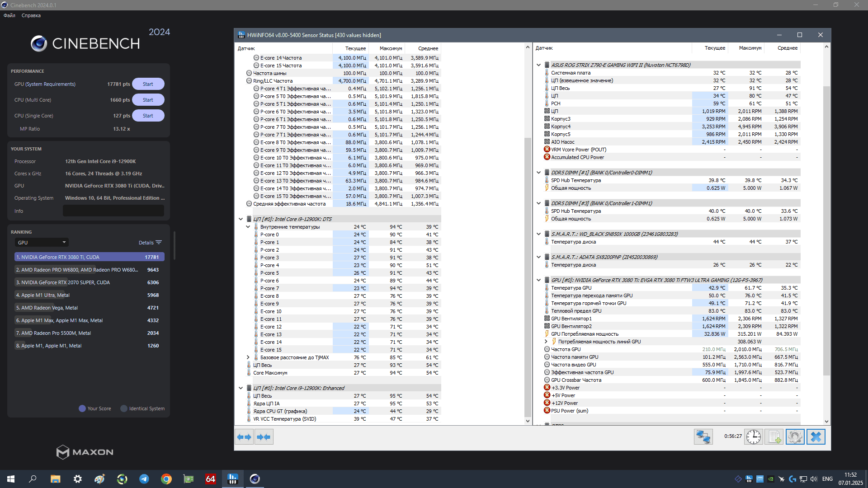Select AMD Radeon Pro 5500M ranking row
Image resolution: width=868 pixels, height=488 pixels.
(x=89, y=333)
